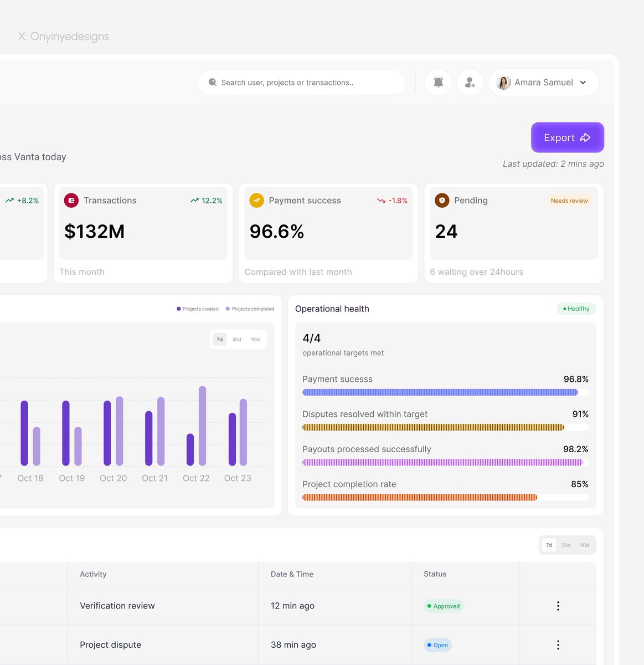Click the Date & Time column header
This screenshot has width=644, height=665.
tap(292, 574)
